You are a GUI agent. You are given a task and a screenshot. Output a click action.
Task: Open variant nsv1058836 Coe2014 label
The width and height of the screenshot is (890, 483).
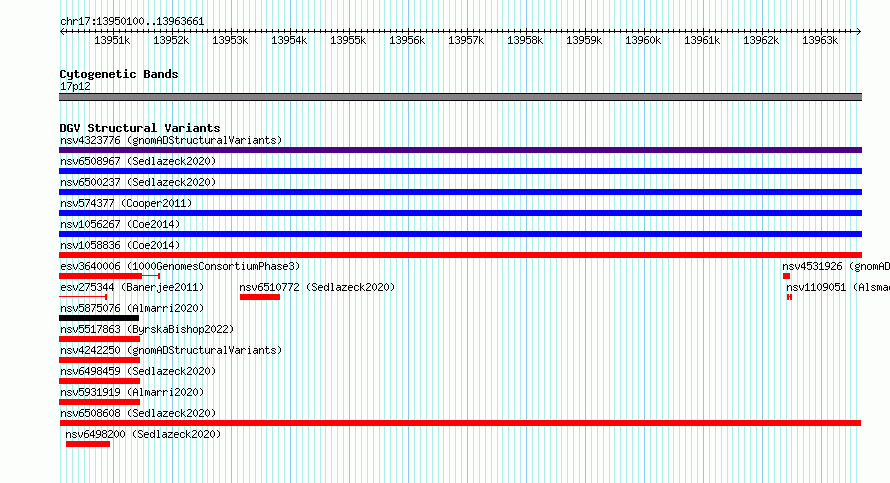(120, 245)
